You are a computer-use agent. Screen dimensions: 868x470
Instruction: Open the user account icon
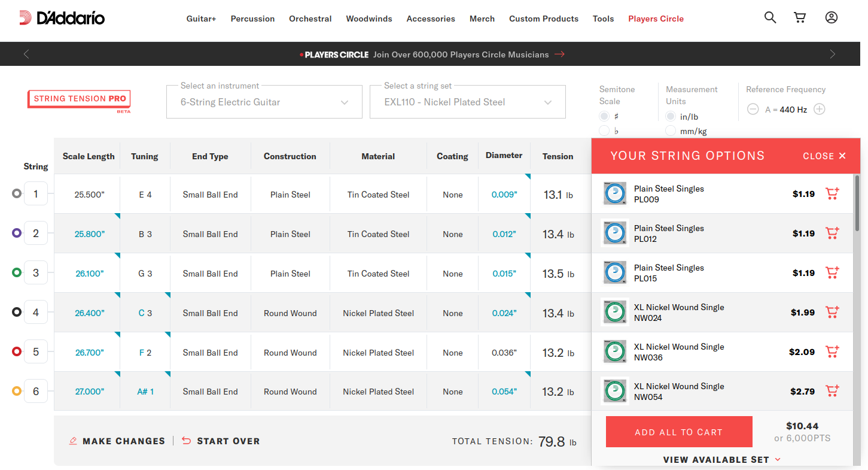(x=832, y=18)
